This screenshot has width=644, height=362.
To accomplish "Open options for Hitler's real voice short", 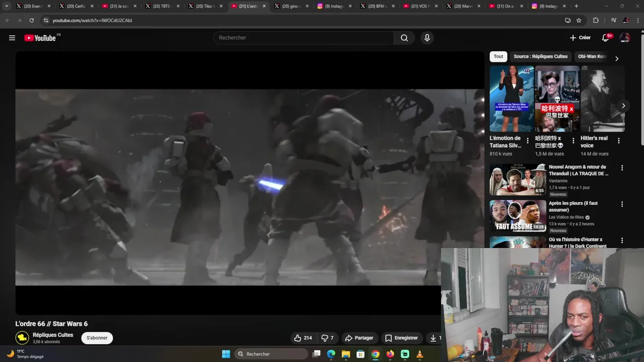I will [x=619, y=141].
